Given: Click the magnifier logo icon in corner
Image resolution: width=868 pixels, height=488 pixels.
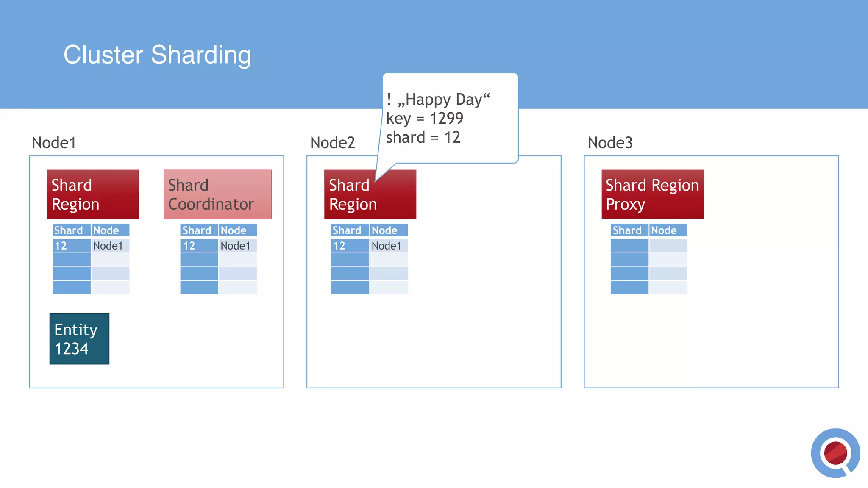Looking at the screenshot, I should (x=835, y=453).
